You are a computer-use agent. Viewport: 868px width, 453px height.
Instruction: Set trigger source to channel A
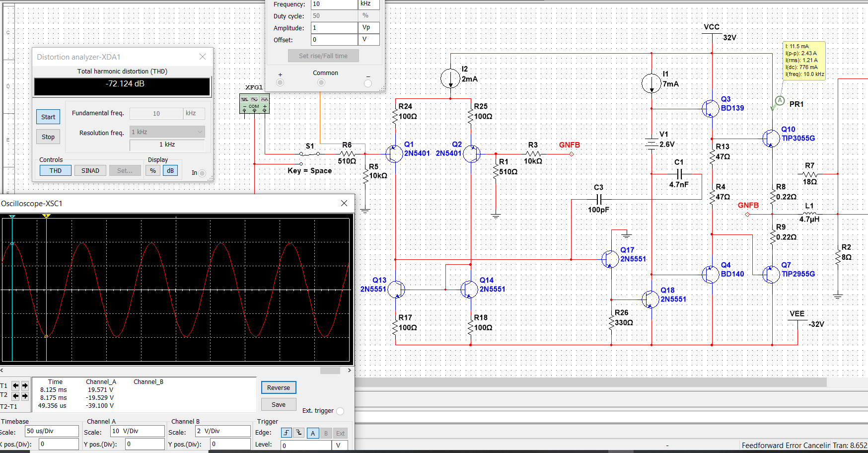pos(313,433)
